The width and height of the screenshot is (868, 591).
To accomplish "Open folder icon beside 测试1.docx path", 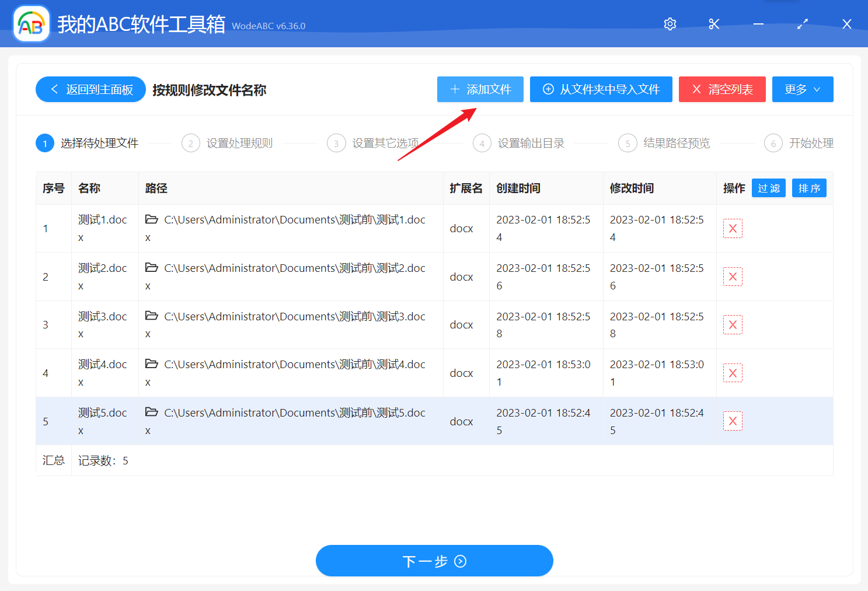I will point(151,218).
